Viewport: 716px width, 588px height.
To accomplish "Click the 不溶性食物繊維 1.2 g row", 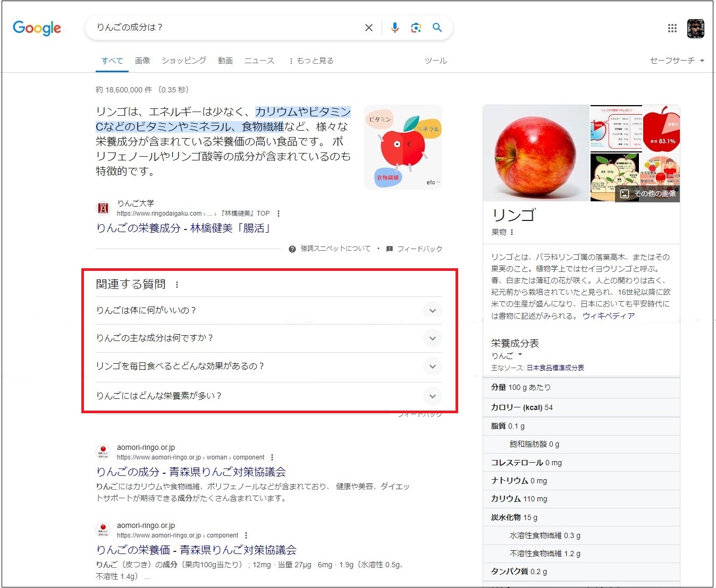I will 582,553.
